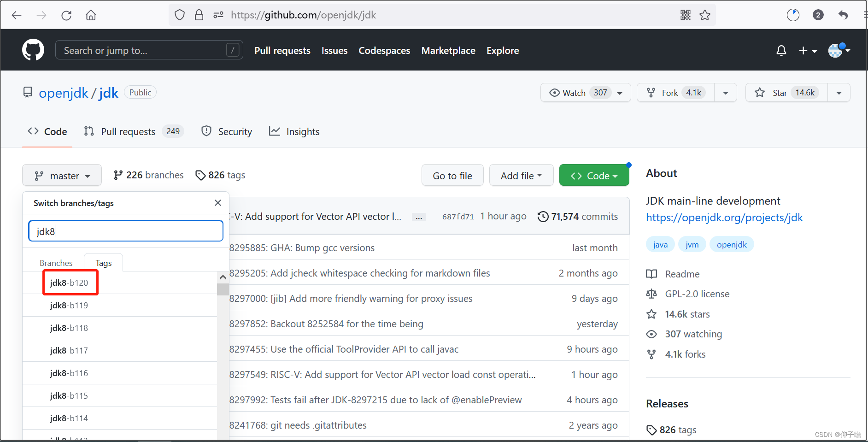Toggle the master branch selector
This screenshot has height=442, width=868.
(62, 176)
